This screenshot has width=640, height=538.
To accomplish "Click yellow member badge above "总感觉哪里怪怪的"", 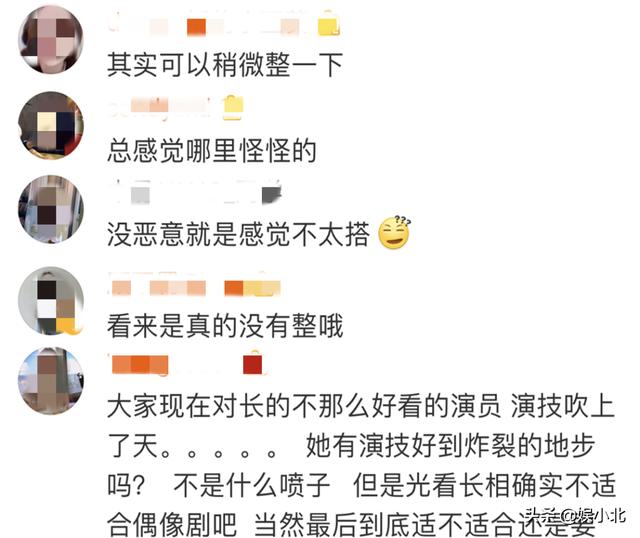I will [233, 108].
